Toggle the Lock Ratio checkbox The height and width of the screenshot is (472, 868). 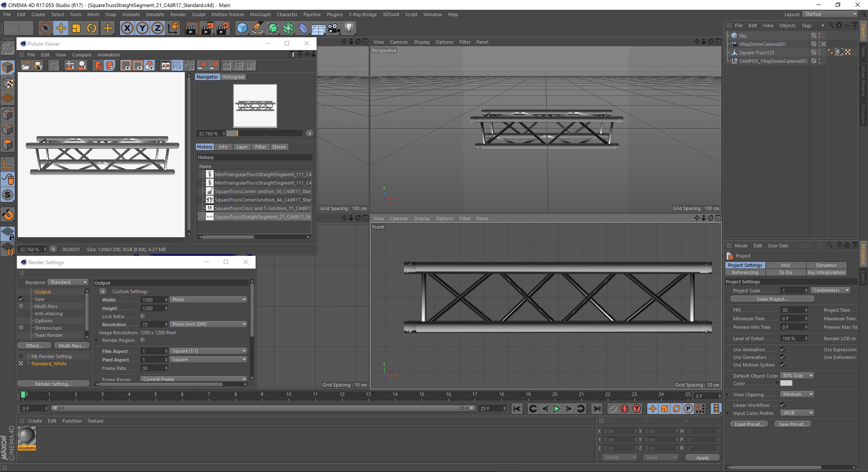click(x=143, y=317)
